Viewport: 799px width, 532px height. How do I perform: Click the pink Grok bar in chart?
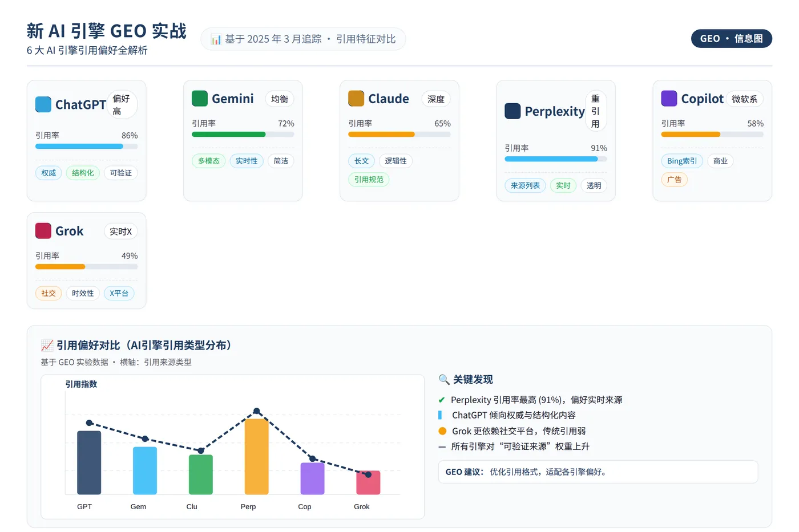pyautogui.click(x=368, y=482)
